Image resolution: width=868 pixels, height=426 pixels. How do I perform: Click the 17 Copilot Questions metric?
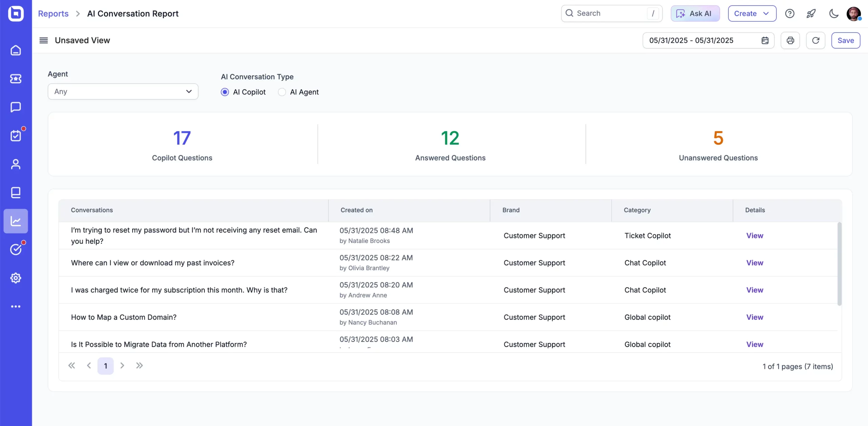[x=182, y=145]
